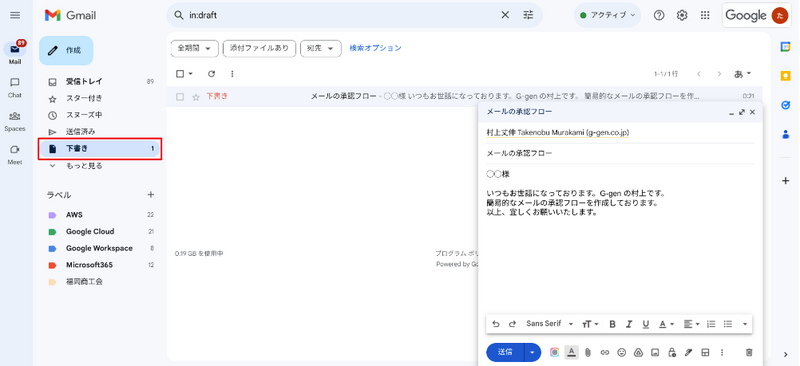Viewport: 800px width, 366px height.
Task: Open the text size dropdown
Action: 590,324
